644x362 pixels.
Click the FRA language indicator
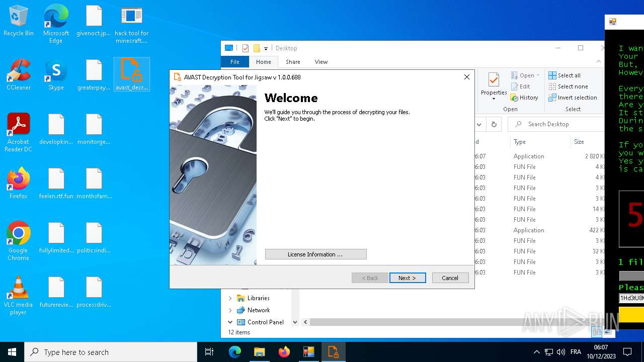(576, 352)
